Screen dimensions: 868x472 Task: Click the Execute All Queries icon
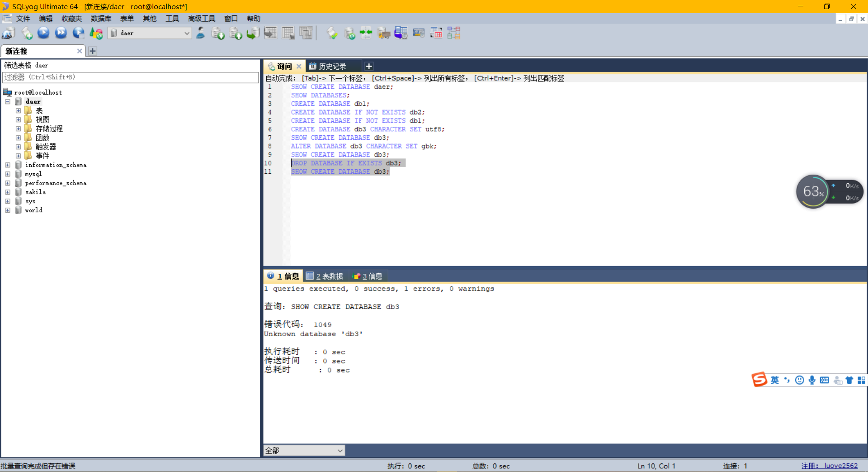tap(61, 33)
